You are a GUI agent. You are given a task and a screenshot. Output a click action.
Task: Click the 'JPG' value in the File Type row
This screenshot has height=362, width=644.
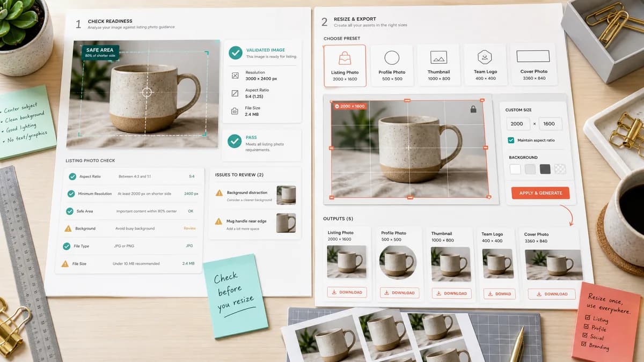(189, 246)
